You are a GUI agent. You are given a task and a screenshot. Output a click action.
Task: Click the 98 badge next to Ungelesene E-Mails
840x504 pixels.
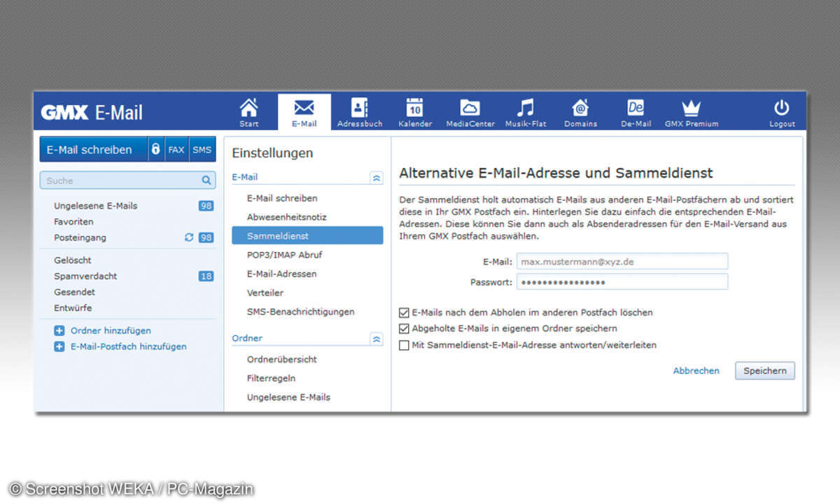tap(206, 206)
